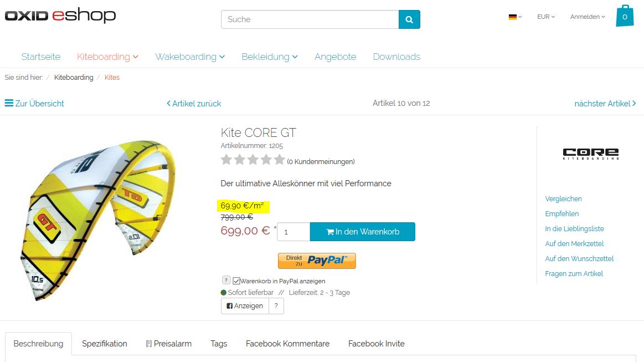Add item with In den Warenkorb
Image resolution: width=644 pixels, height=362 pixels.
coord(362,232)
